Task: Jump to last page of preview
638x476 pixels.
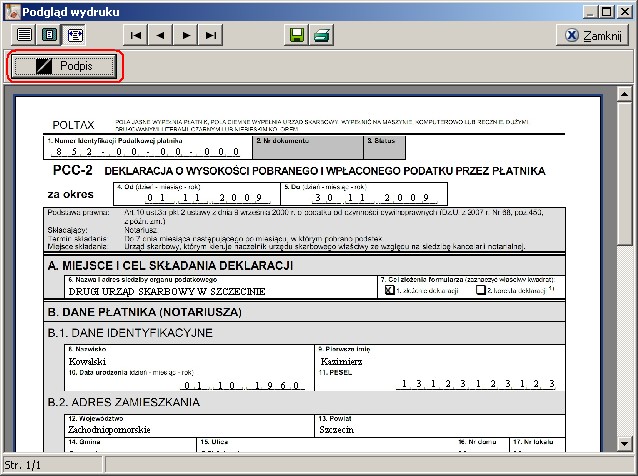Action: pos(211,34)
